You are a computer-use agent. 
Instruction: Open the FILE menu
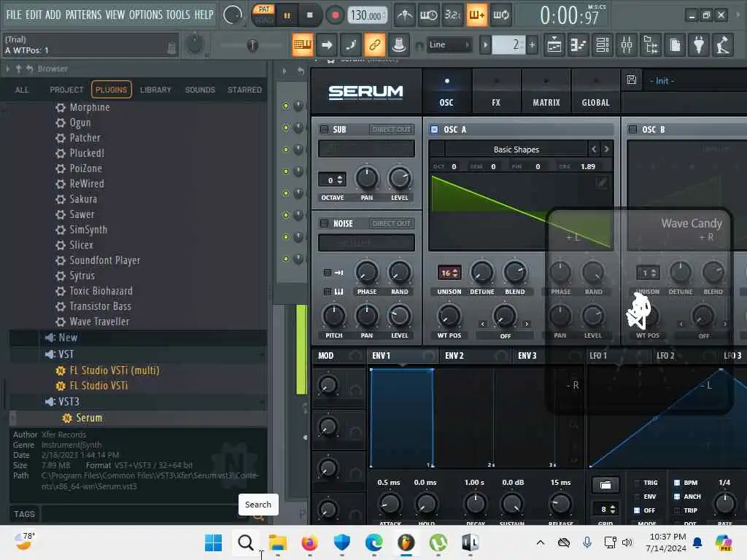pos(14,15)
